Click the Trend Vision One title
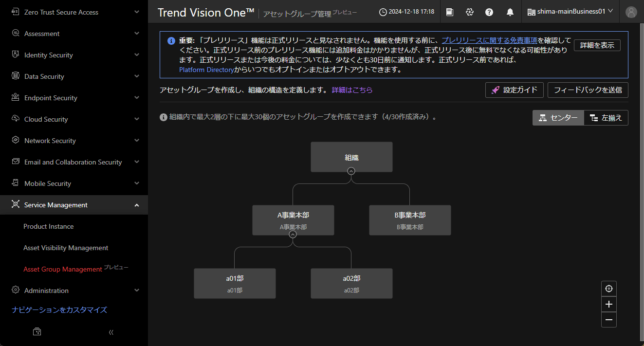The image size is (644, 346). click(x=206, y=13)
